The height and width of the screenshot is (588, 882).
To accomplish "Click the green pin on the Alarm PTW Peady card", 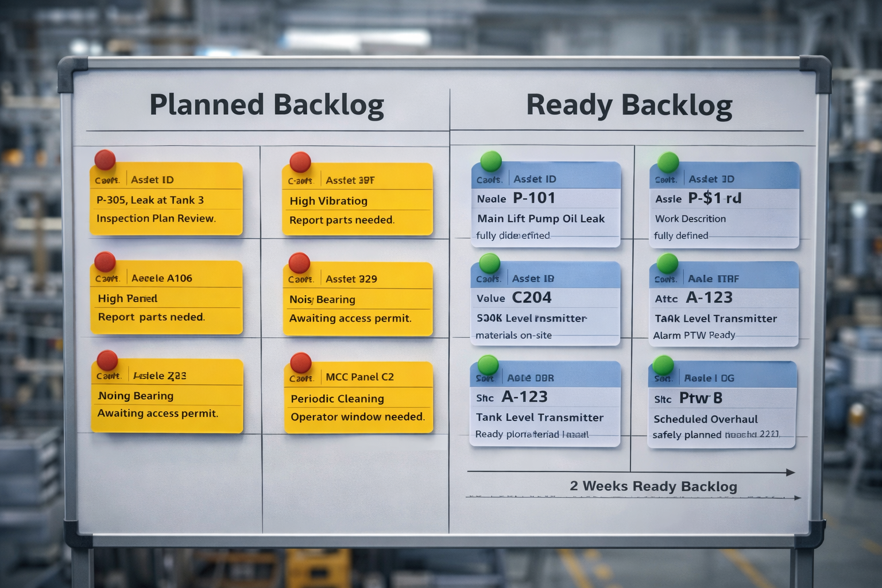I will click(667, 263).
